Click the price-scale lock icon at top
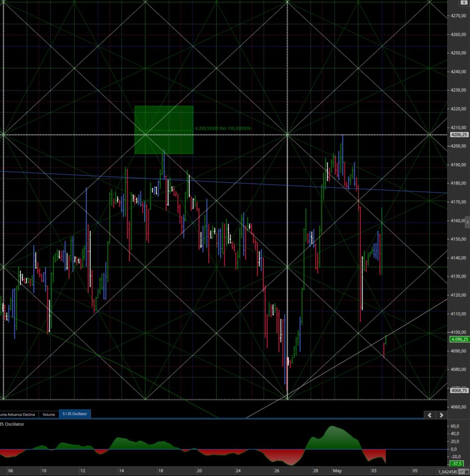The image size is (470, 476). coord(463,2)
